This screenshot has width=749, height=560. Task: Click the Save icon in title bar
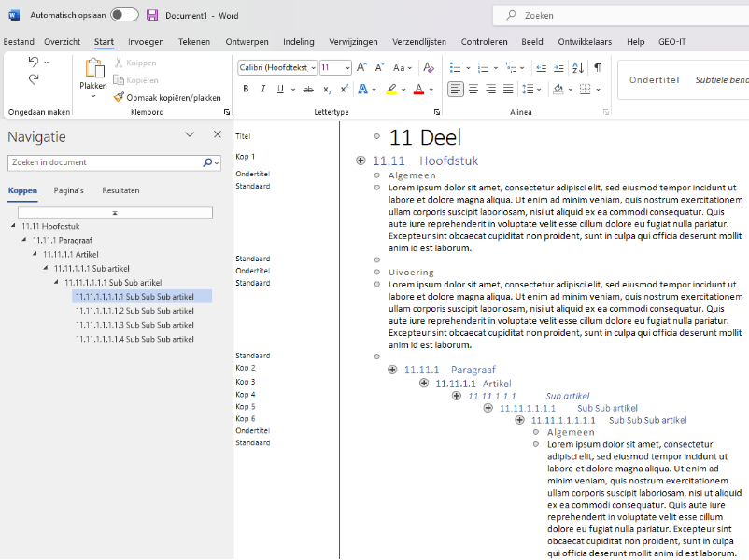tap(152, 15)
